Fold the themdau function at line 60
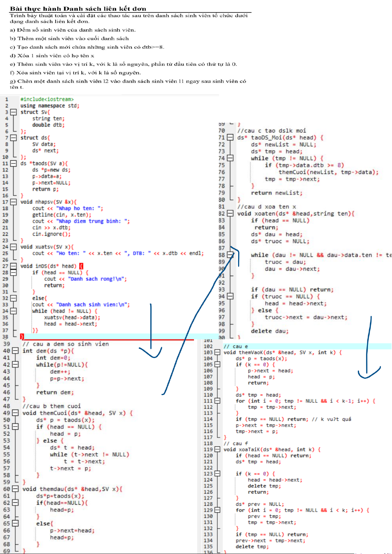Viewport: 392px width, 554px height. click(x=15, y=489)
